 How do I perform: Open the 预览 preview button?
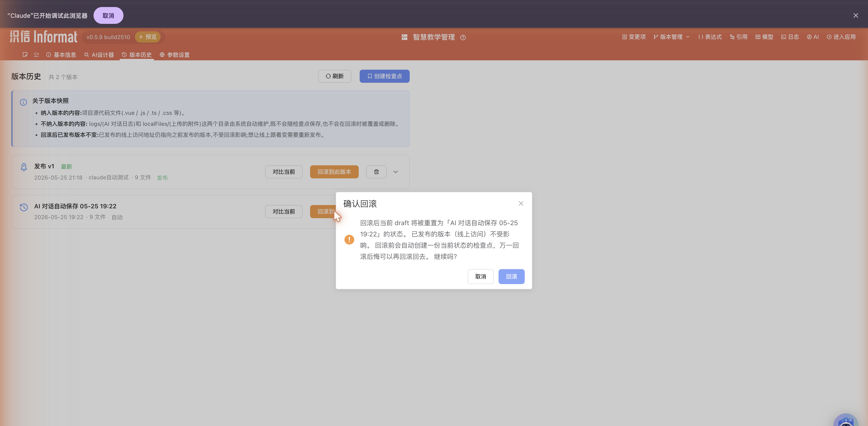click(x=148, y=37)
